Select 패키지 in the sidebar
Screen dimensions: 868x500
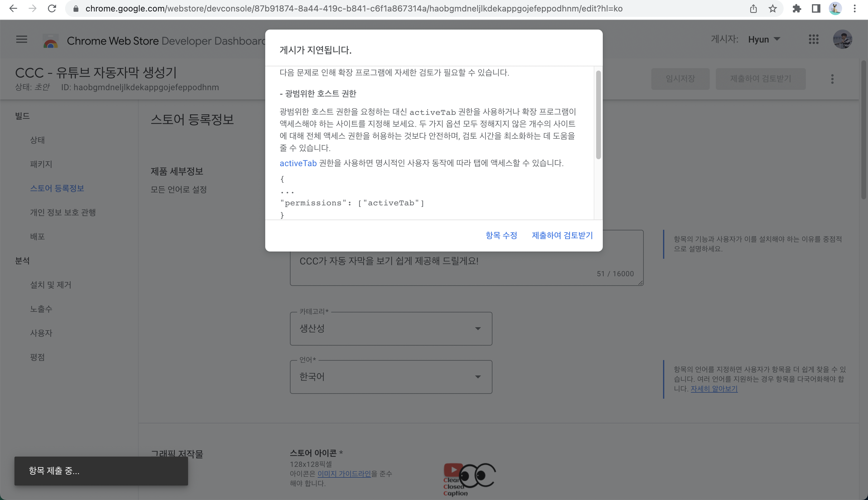click(41, 164)
